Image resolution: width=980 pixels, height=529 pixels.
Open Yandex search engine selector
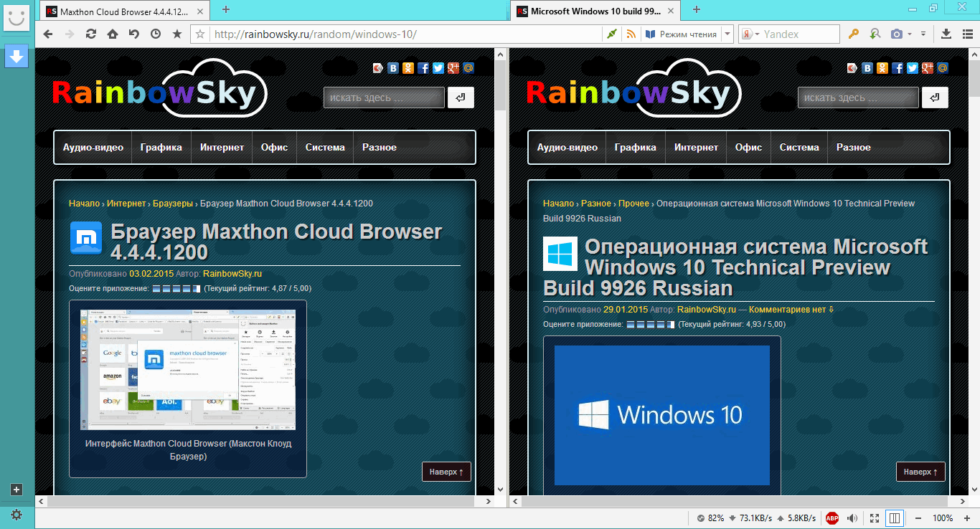(x=750, y=34)
